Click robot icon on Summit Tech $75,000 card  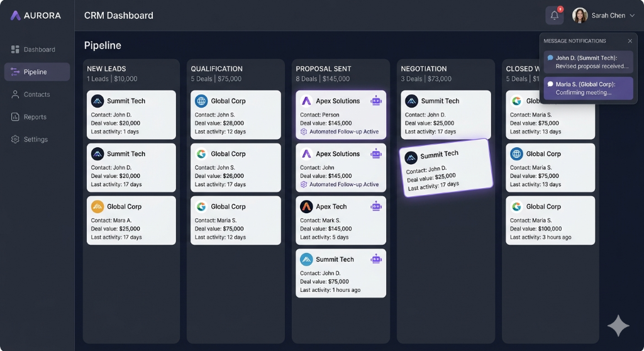coord(376,259)
